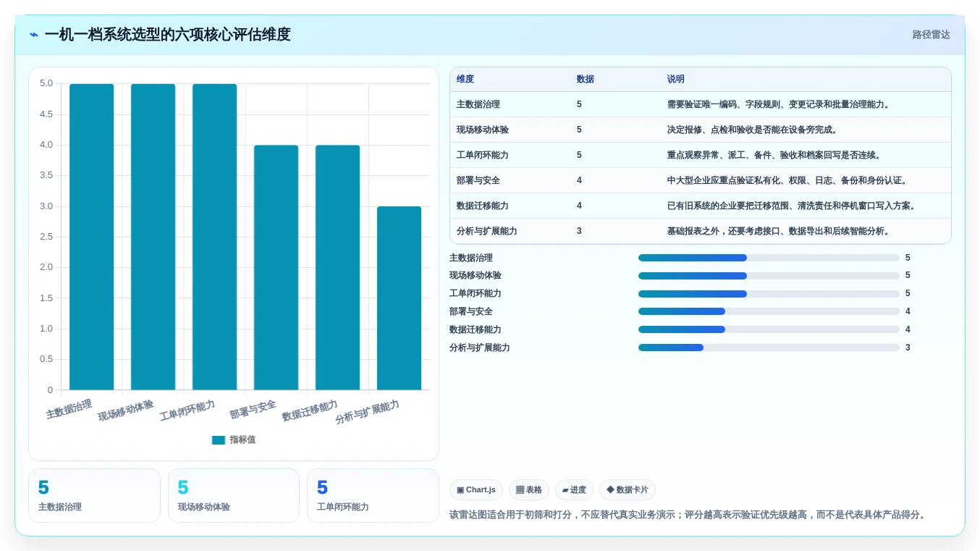Click description starting 重点观察异常
The image size is (980, 551).
click(x=776, y=155)
